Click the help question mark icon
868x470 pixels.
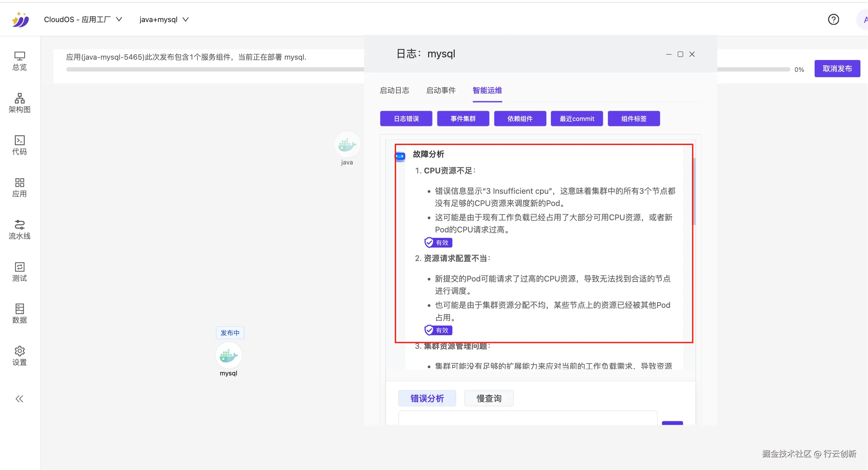(833, 19)
